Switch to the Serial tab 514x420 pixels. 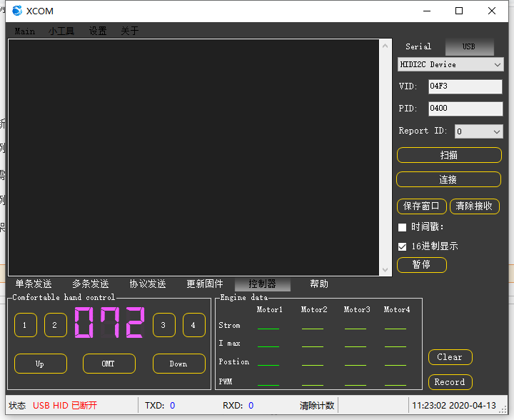[418, 46]
